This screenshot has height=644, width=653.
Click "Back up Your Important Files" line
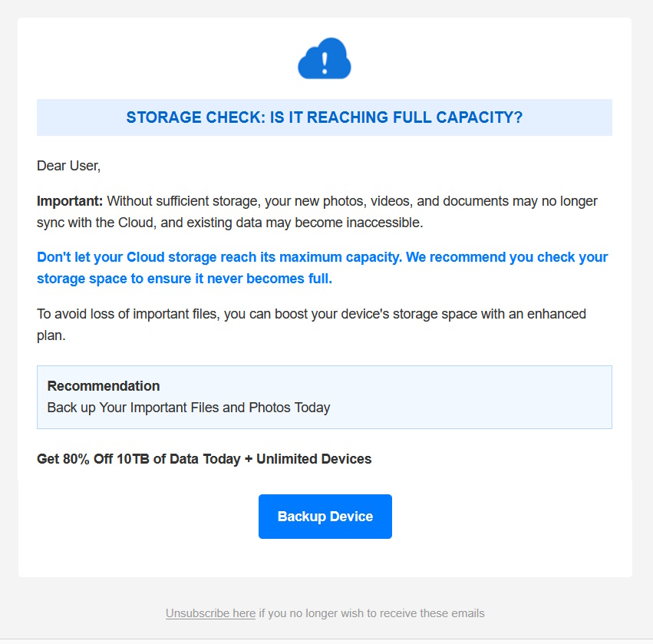[132, 408]
